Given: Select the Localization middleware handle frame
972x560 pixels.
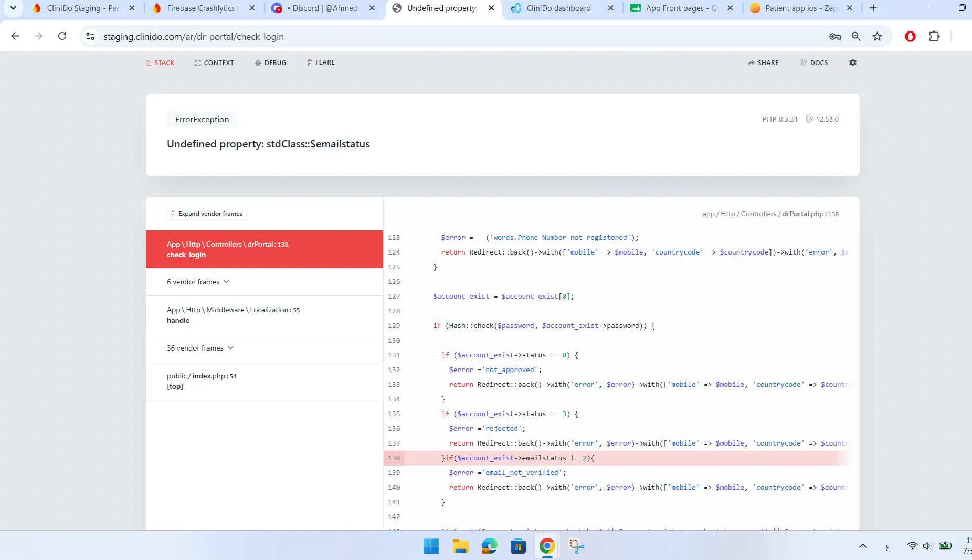Looking at the screenshot, I should [265, 315].
